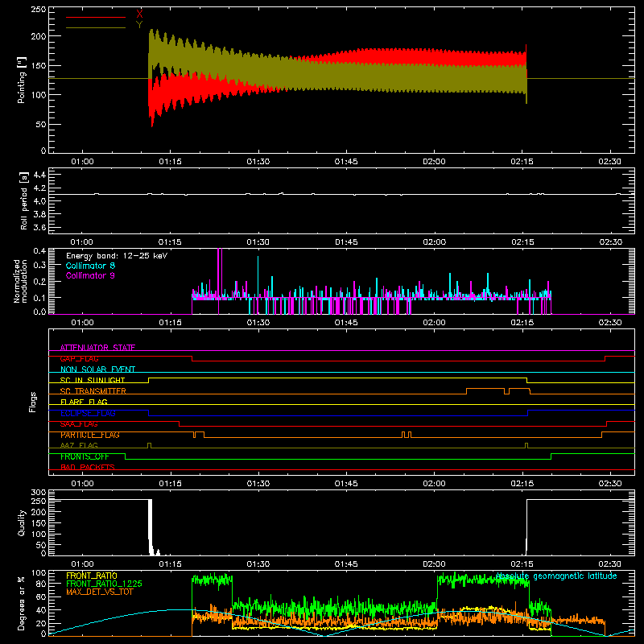Click the 250 value on the Pointing axis
The width and height of the screenshot is (644, 644).
point(38,9)
